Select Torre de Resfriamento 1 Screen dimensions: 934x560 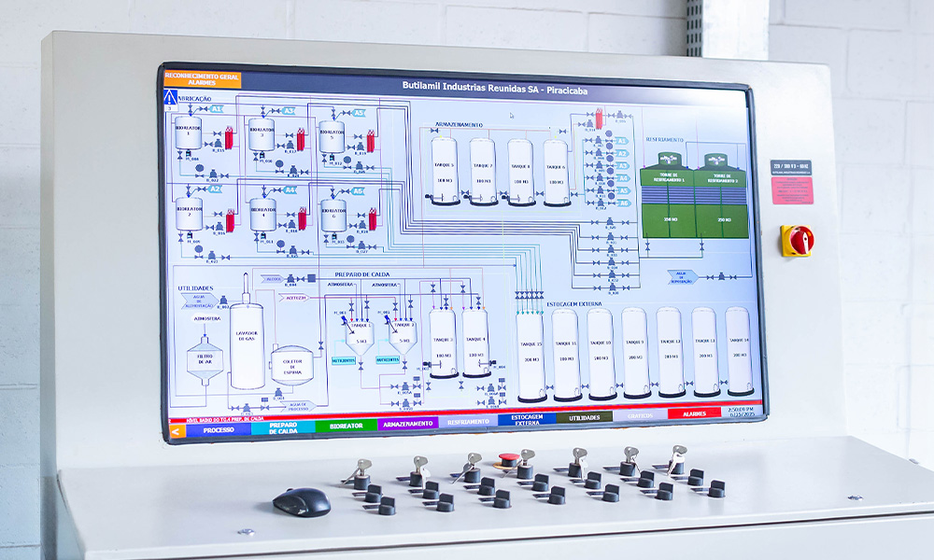tap(667, 196)
